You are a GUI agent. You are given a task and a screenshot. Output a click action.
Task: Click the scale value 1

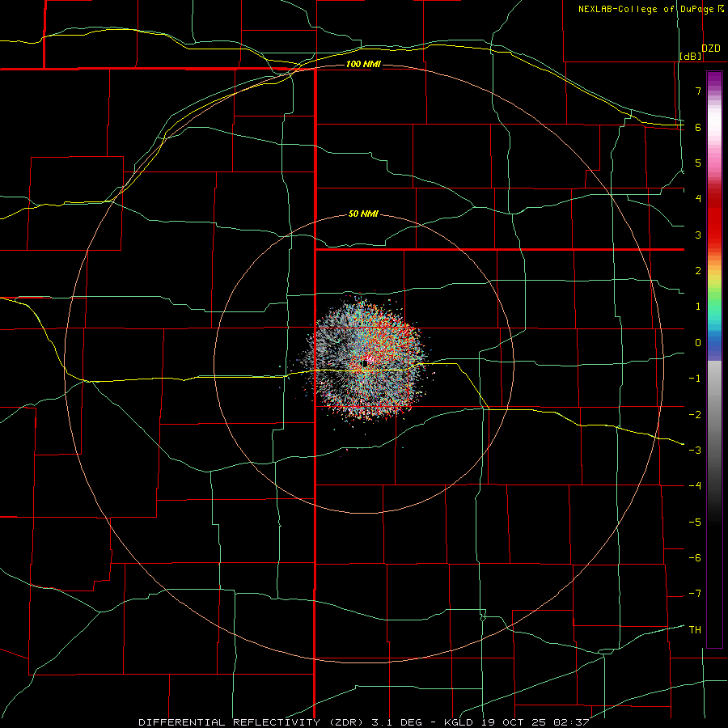point(698,307)
